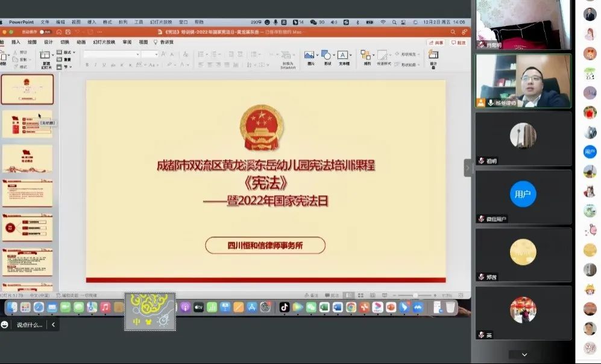Switch to the 幻灯片放映 ribbon tab
The height and width of the screenshot is (364, 601).
coord(102,42)
